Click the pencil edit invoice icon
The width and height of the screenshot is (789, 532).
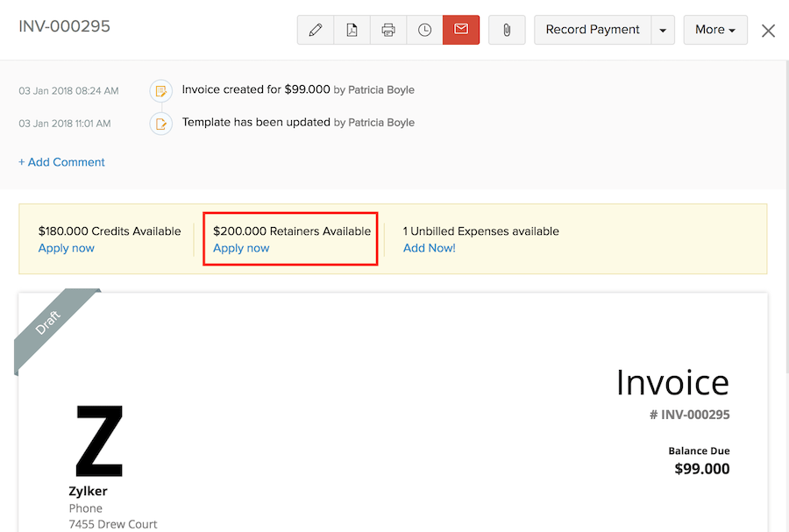316,30
